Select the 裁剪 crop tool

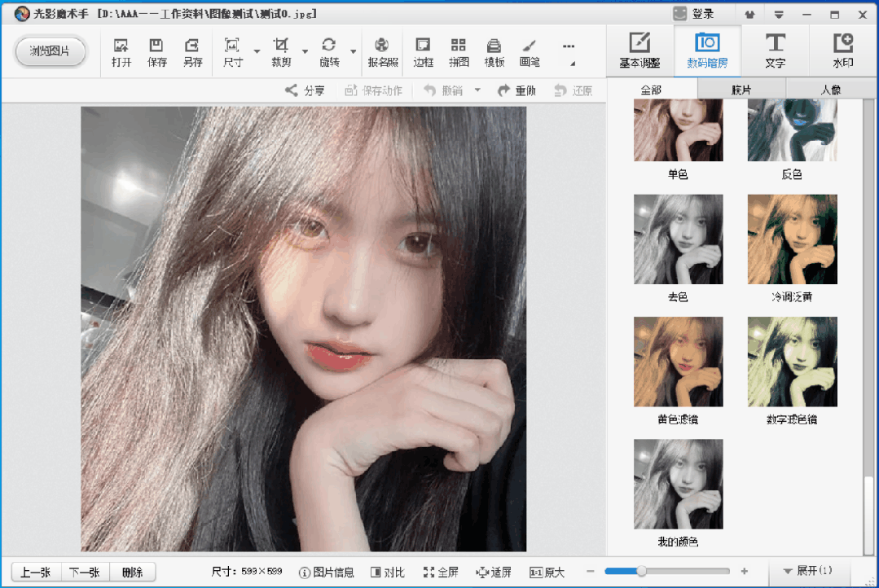281,51
